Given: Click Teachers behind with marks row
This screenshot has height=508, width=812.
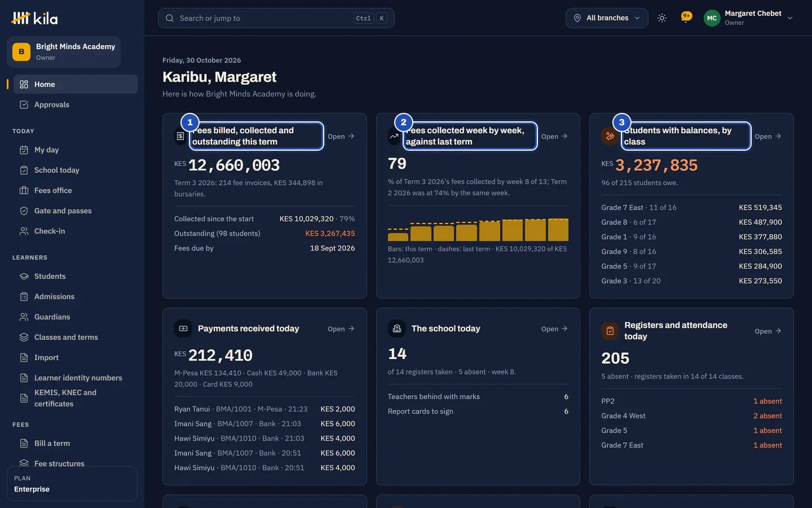Looking at the screenshot, I should coord(478,396).
